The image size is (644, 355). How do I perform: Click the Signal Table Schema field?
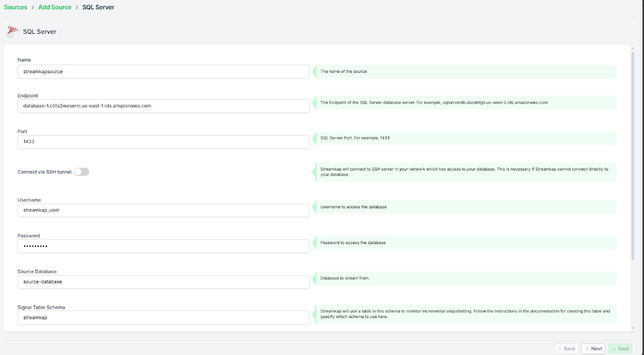click(163, 318)
